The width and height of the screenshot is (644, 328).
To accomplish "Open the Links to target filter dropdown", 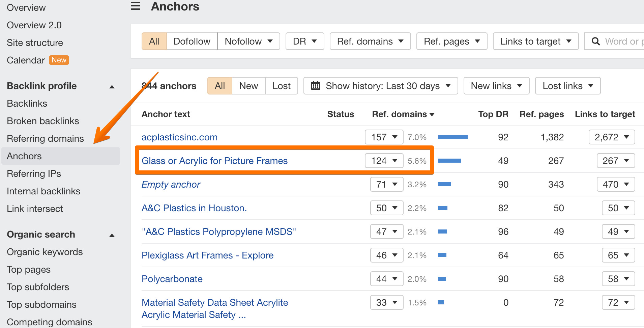I will click(x=535, y=41).
